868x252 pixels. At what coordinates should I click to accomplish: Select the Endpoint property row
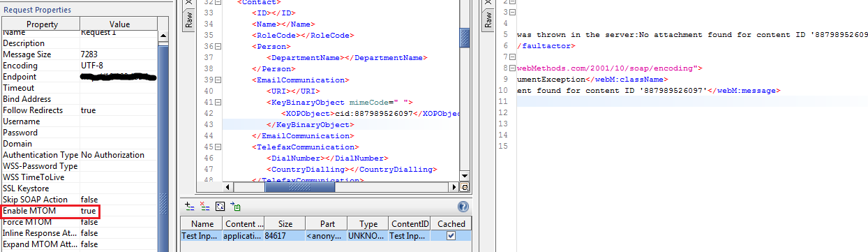point(80,77)
